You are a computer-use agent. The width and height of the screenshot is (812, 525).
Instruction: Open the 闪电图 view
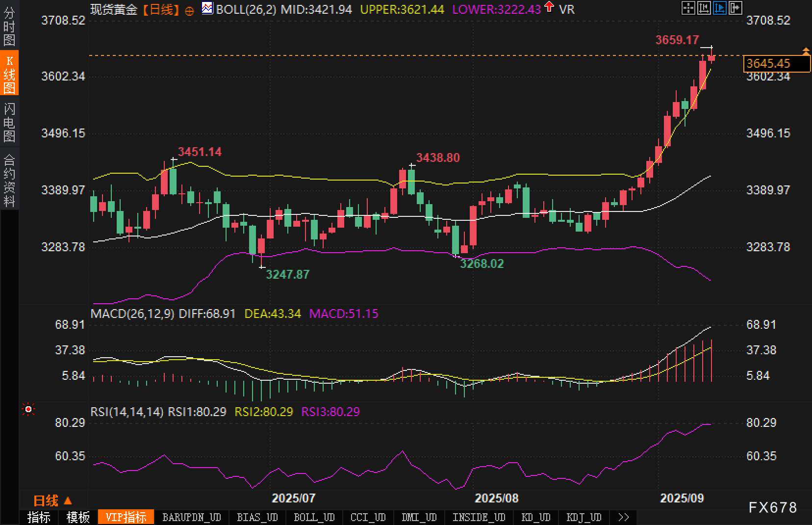click(x=9, y=122)
